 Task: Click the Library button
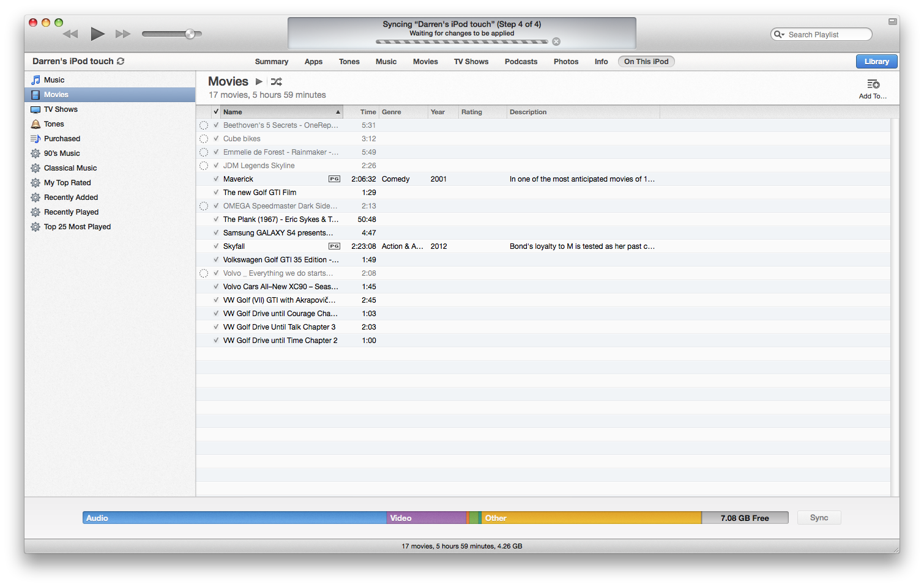[876, 62]
